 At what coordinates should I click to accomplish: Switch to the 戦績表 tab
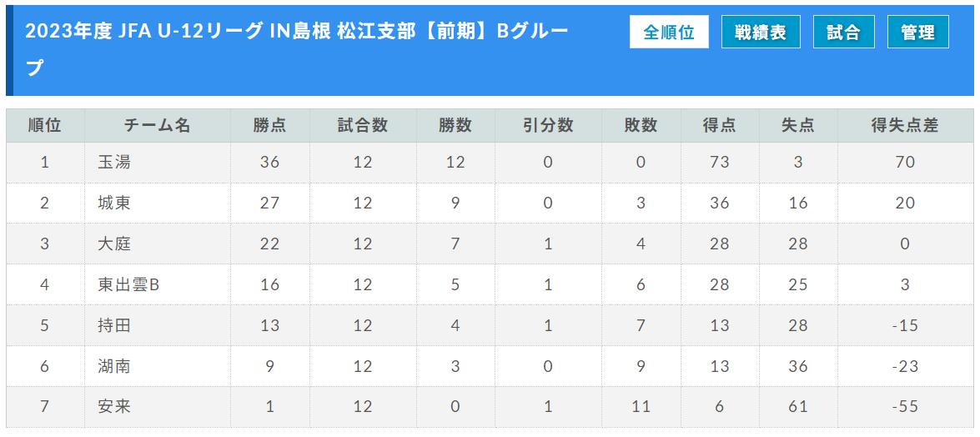761,32
